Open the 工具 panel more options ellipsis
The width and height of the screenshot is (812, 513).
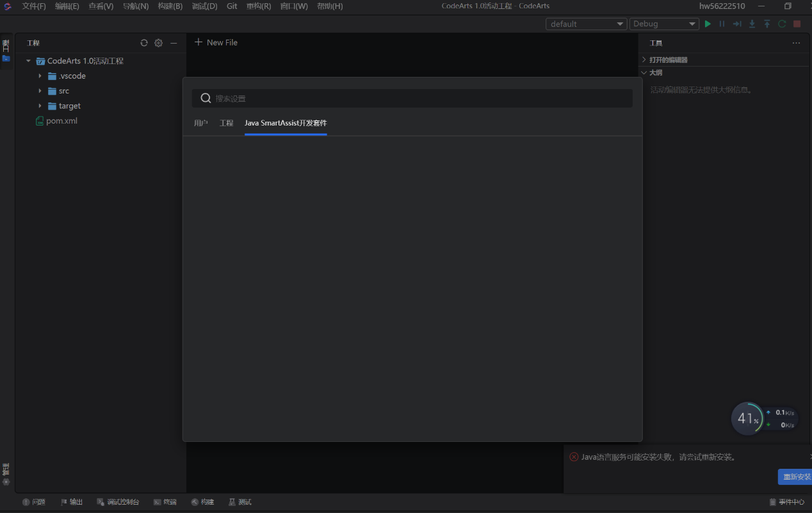796,43
